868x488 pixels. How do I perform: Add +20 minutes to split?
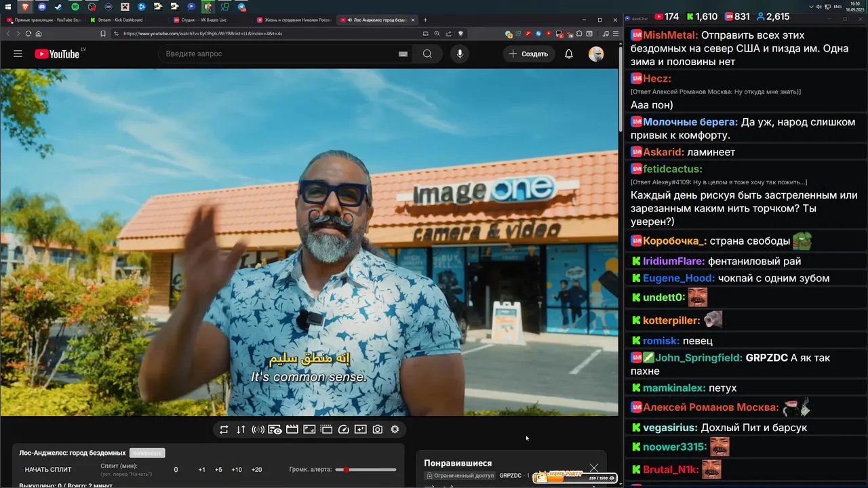[256, 470]
